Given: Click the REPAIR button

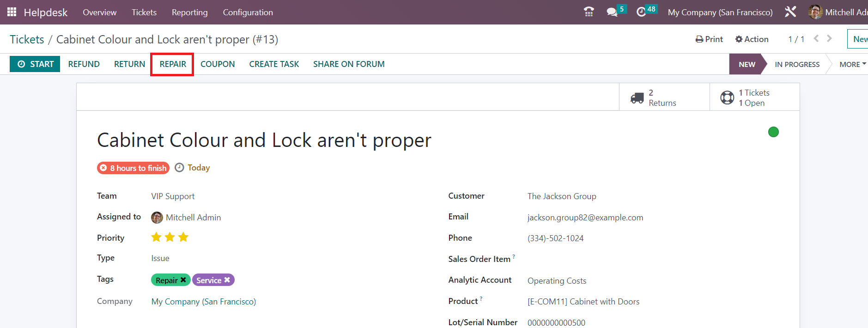Looking at the screenshot, I should click(x=173, y=64).
